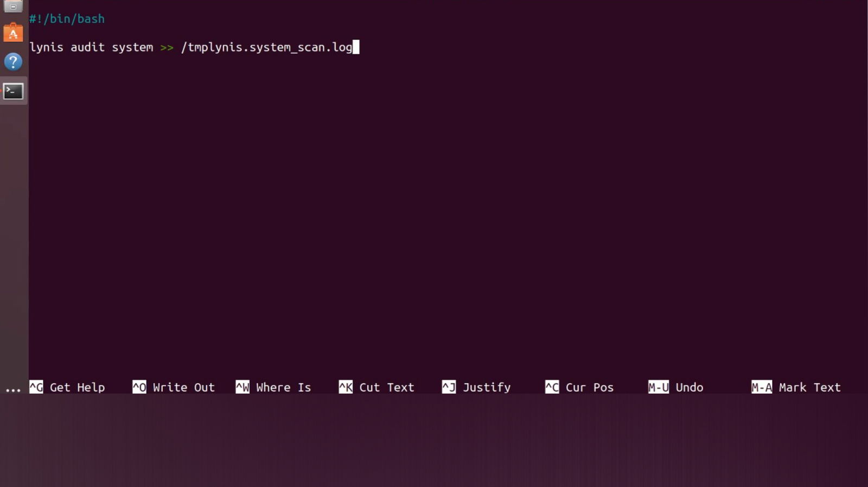This screenshot has width=868, height=487.
Task: Click the ^W Where Is shortcut
Action: pyautogui.click(x=273, y=387)
